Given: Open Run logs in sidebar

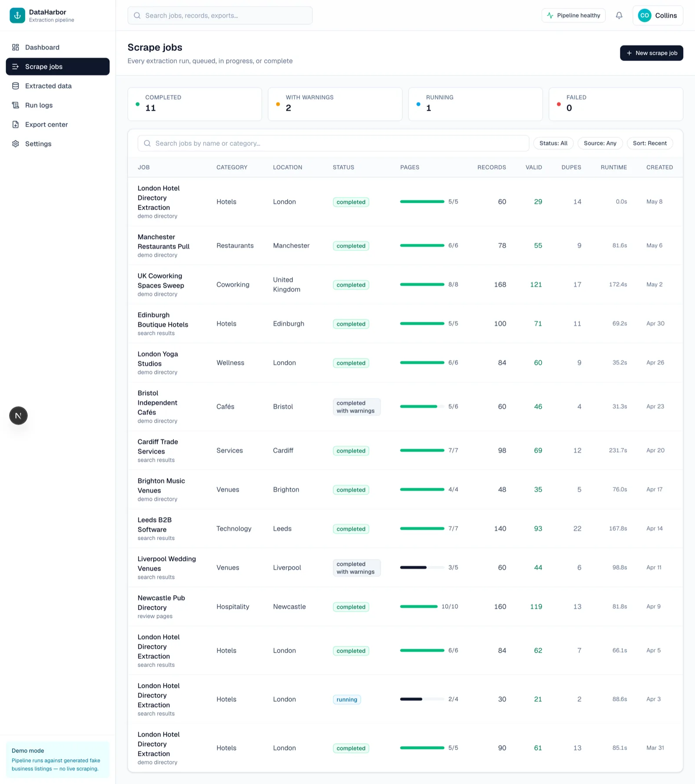Looking at the screenshot, I should click(x=58, y=105).
